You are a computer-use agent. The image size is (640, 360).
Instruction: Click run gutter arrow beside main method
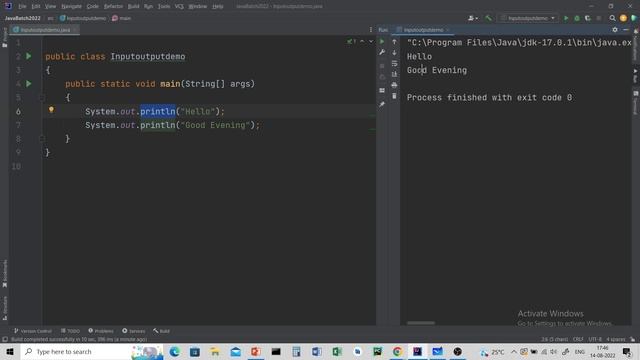(x=29, y=84)
